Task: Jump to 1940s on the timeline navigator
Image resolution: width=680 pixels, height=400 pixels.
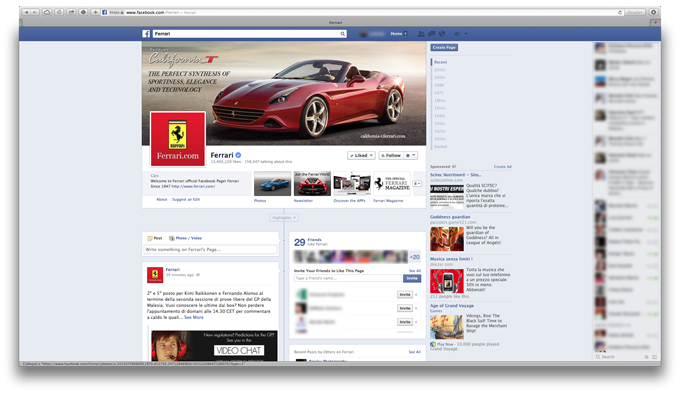Action: tap(440, 116)
